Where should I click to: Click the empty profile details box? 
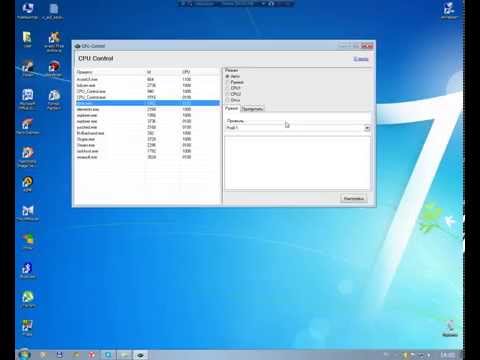click(297, 163)
